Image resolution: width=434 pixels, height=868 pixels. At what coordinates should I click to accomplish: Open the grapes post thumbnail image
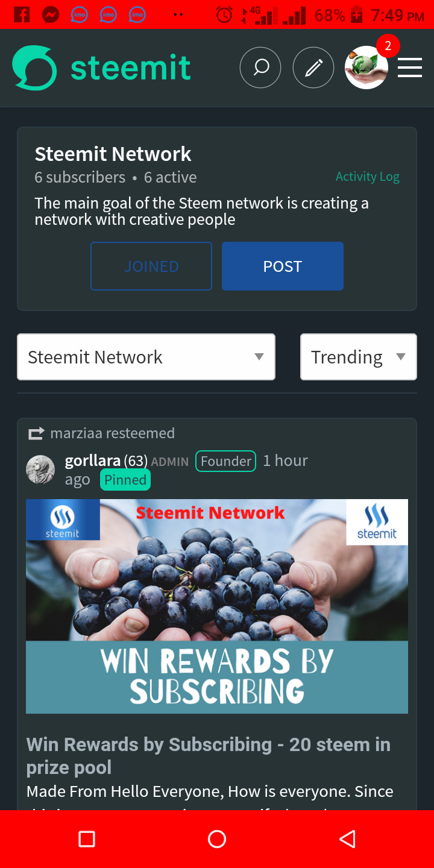pyautogui.click(x=217, y=606)
